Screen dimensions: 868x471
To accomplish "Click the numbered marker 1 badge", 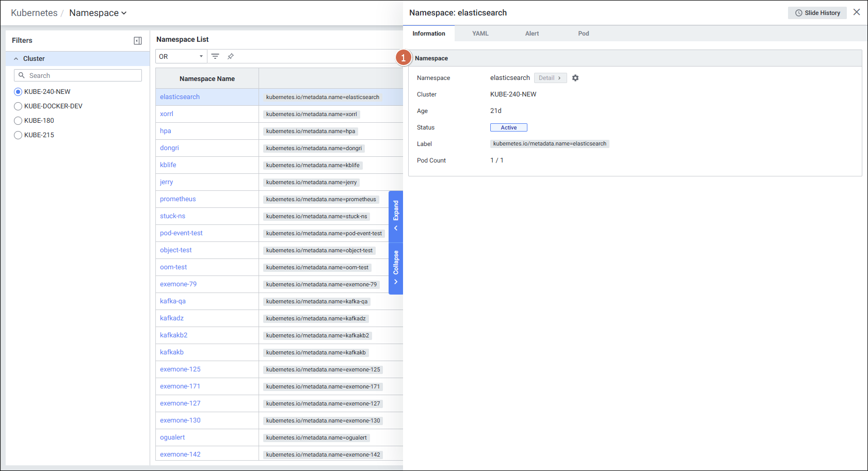I will 404,58.
